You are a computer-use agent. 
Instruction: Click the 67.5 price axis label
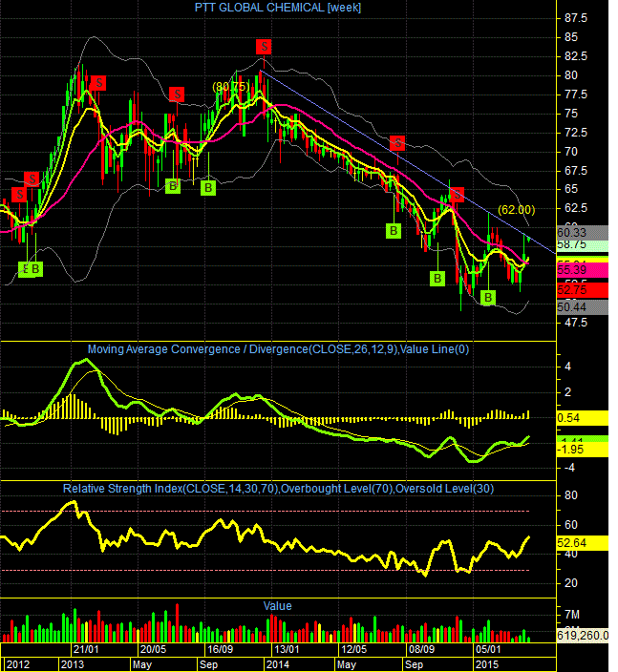point(576,171)
